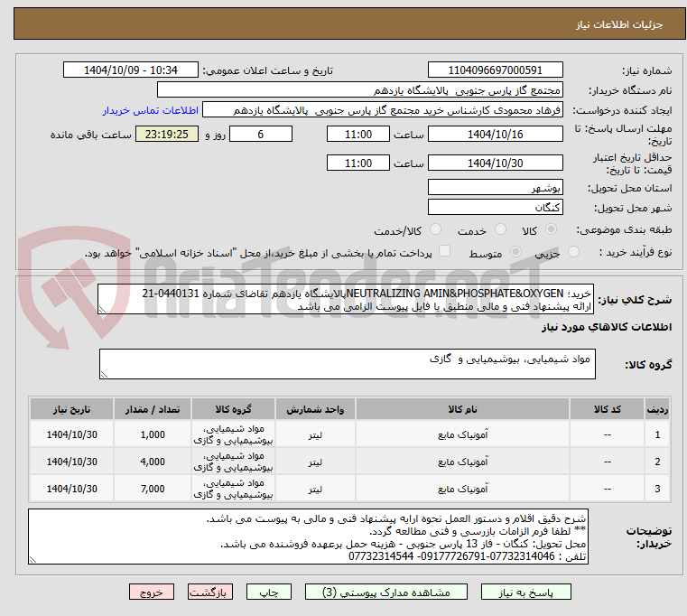This screenshot has height=616, width=687.
Task: Click the ایجاد کننده درخواست field
Action: (383, 109)
